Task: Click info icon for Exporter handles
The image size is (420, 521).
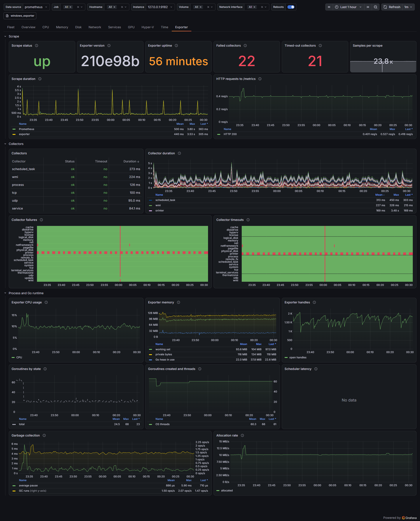Action: [x=314, y=302]
